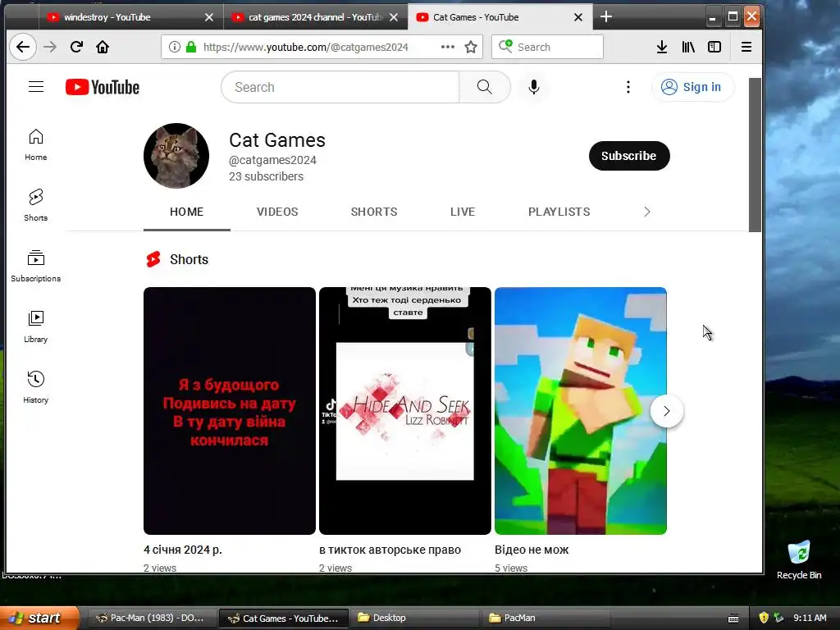Open YouTube settings three-dot menu

pos(628,87)
